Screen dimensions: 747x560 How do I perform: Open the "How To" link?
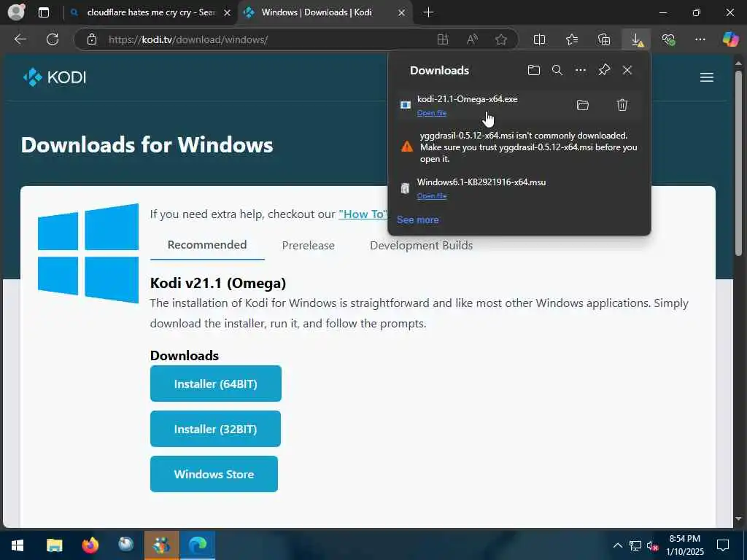pos(363,214)
